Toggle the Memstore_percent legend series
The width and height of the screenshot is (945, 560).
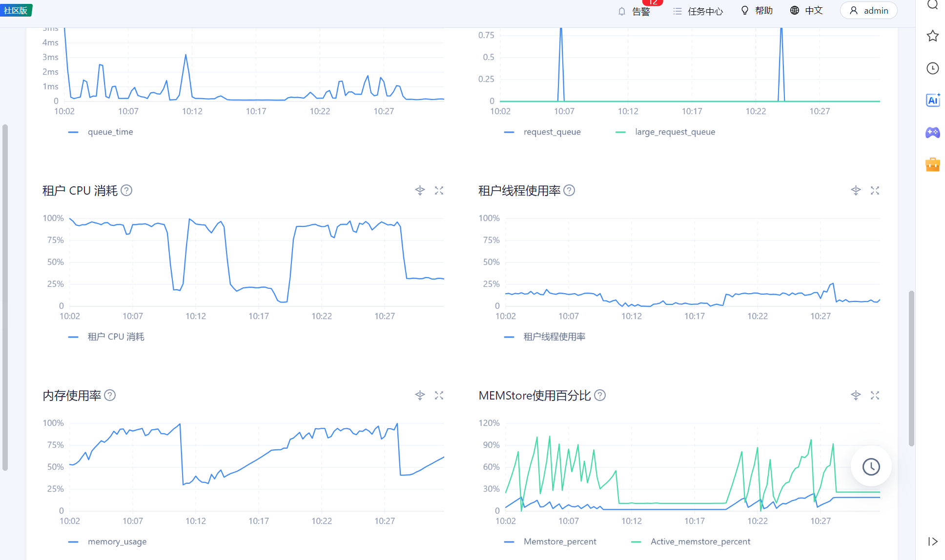[550, 542]
